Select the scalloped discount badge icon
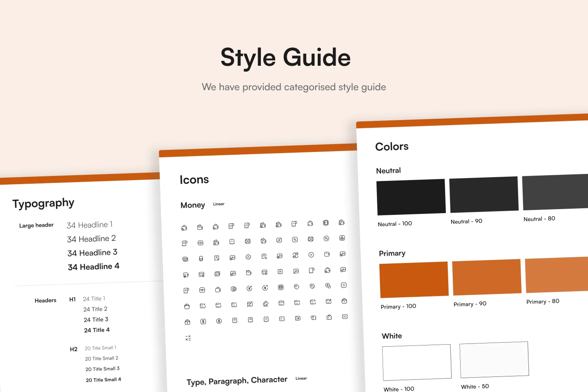This screenshot has height=392, width=588. 248,257
